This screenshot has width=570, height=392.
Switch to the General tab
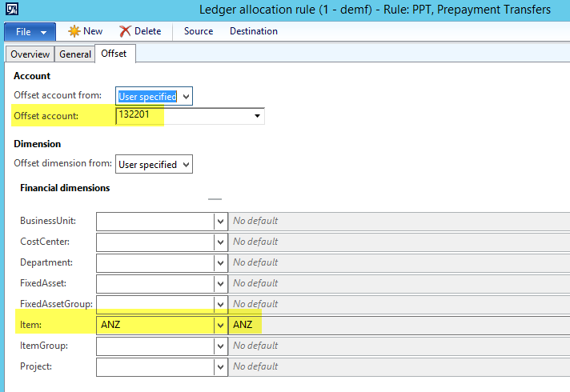coord(74,54)
